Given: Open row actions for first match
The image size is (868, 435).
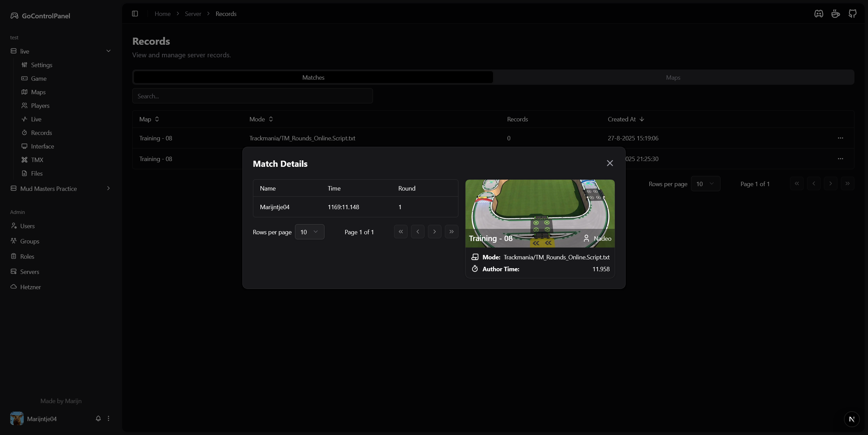Looking at the screenshot, I should [840, 138].
